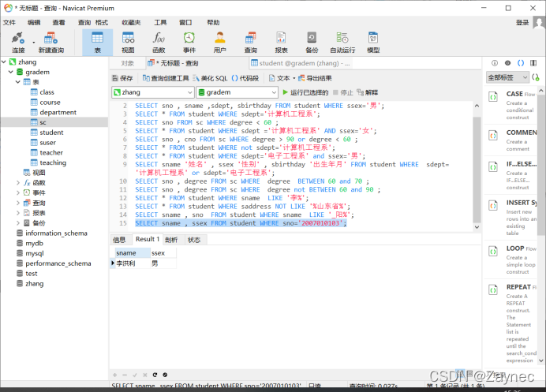This screenshot has height=392, width=546.
Task: Collapse the gradem database node
Action: (11, 72)
